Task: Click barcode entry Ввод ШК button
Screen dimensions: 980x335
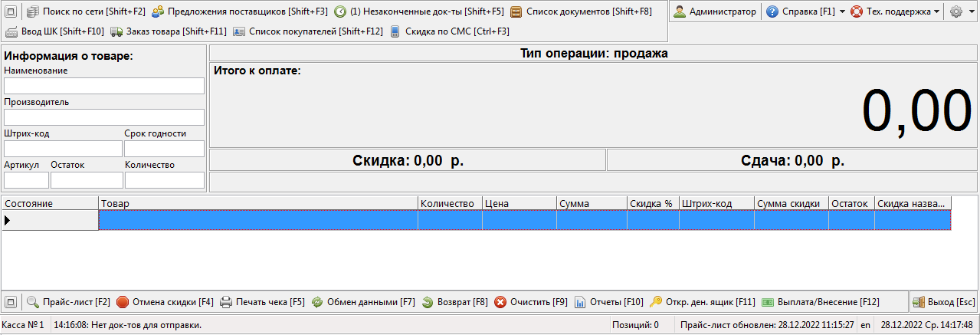Action: click(54, 31)
